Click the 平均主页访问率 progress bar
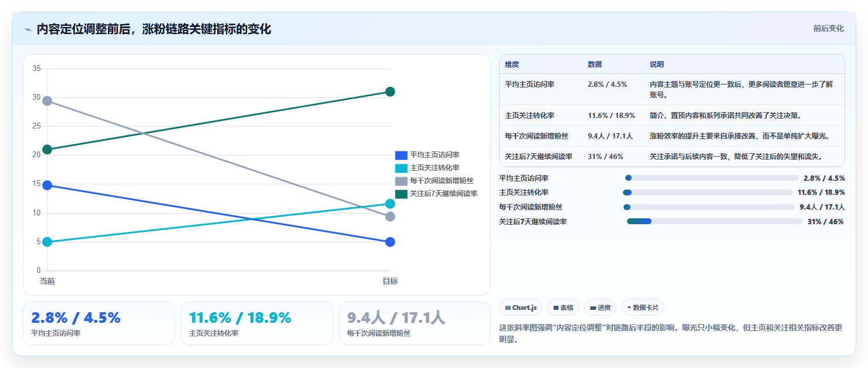 [712, 178]
